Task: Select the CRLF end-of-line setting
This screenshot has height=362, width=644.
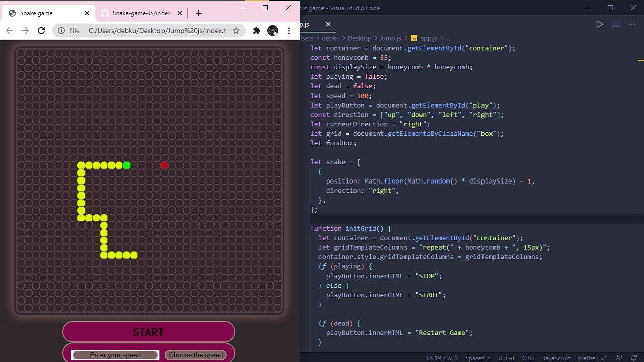Action: point(529,358)
